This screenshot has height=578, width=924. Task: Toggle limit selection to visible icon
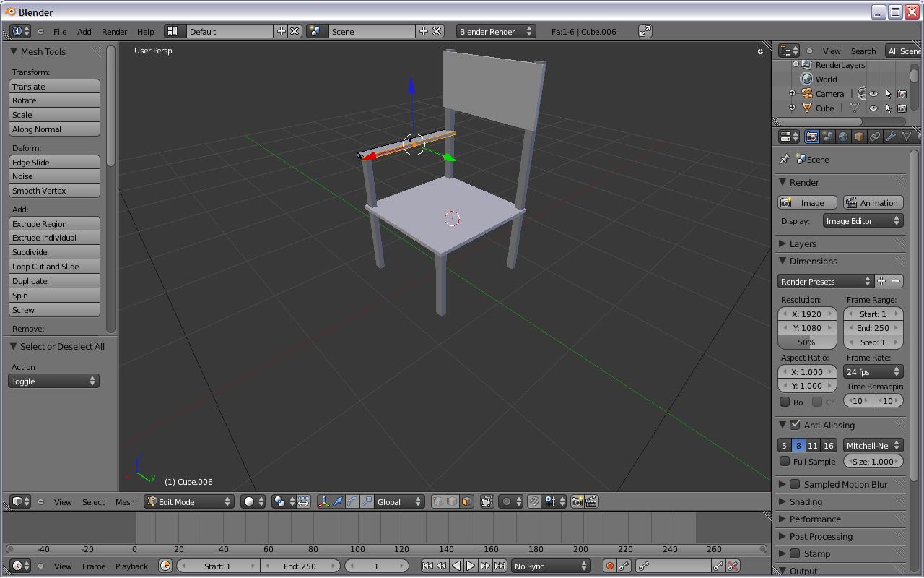pos(487,501)
